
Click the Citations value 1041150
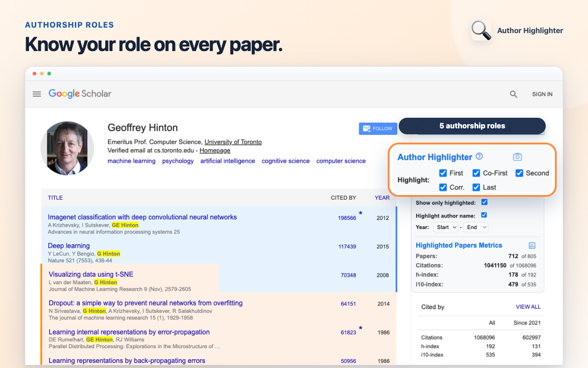pyautogui.click(x=495, y=265)
